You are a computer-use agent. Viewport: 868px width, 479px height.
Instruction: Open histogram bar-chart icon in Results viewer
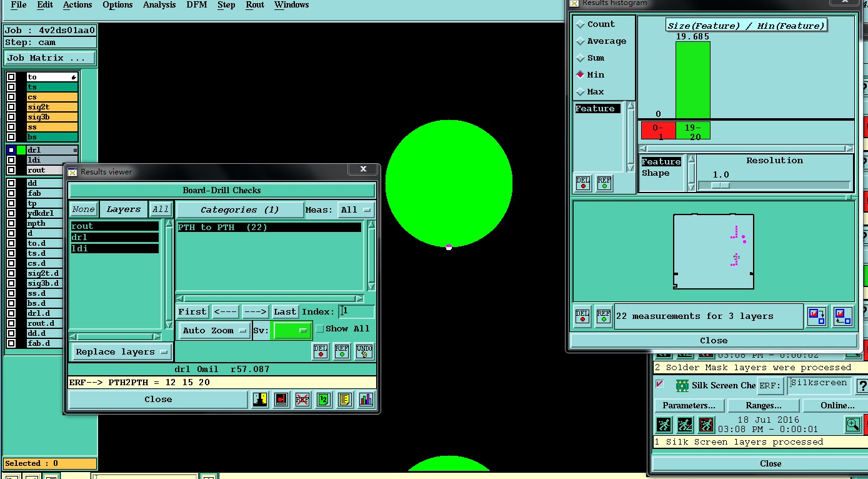pyautogui.click(x=366, y=400)
